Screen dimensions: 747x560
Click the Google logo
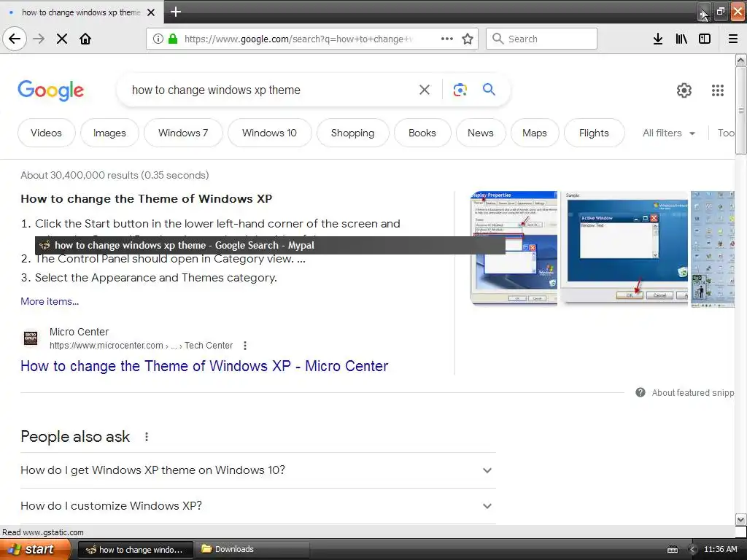point(51,90)
